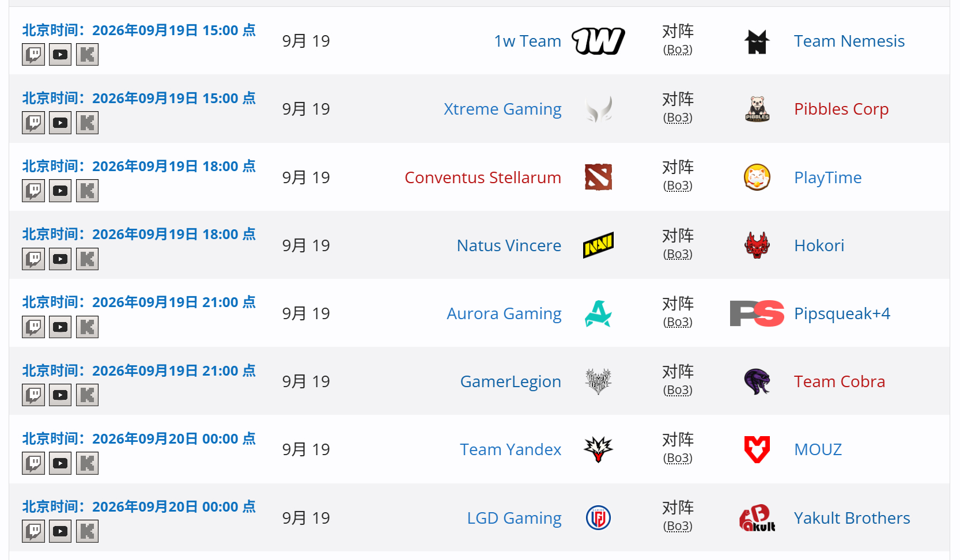Open YouTube stream for LGD Gaming match

60,531
